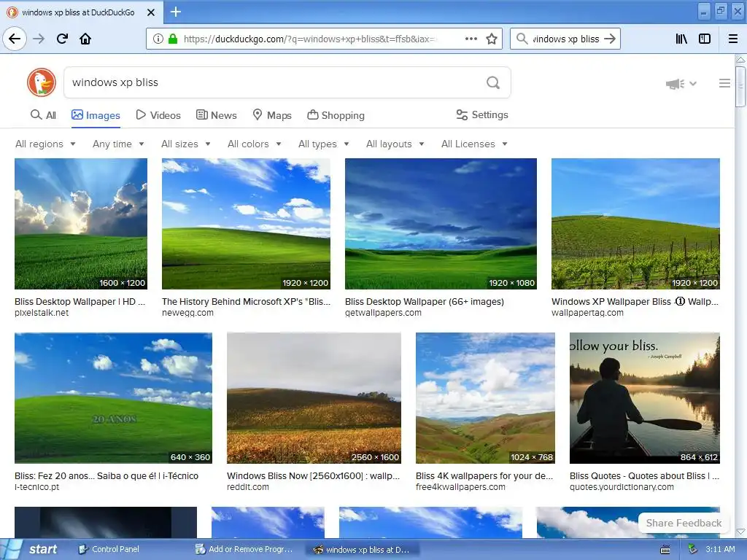Open the wallpapertag.com vineyard thumbnail
The image size is (747, 560).
635,224
